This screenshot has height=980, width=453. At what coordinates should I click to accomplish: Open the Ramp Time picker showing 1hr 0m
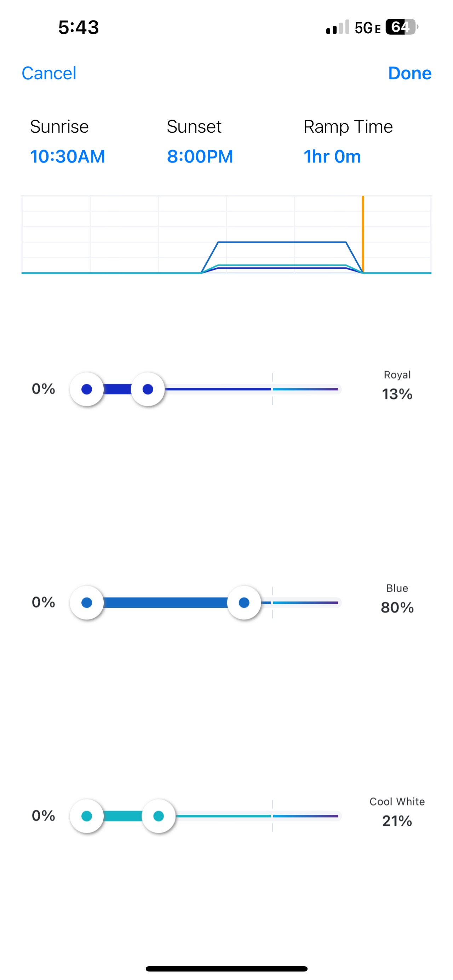tap(332, 156)
